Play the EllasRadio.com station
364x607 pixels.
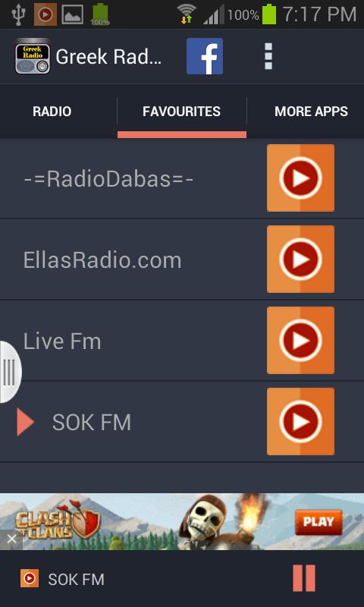(300, 259)
